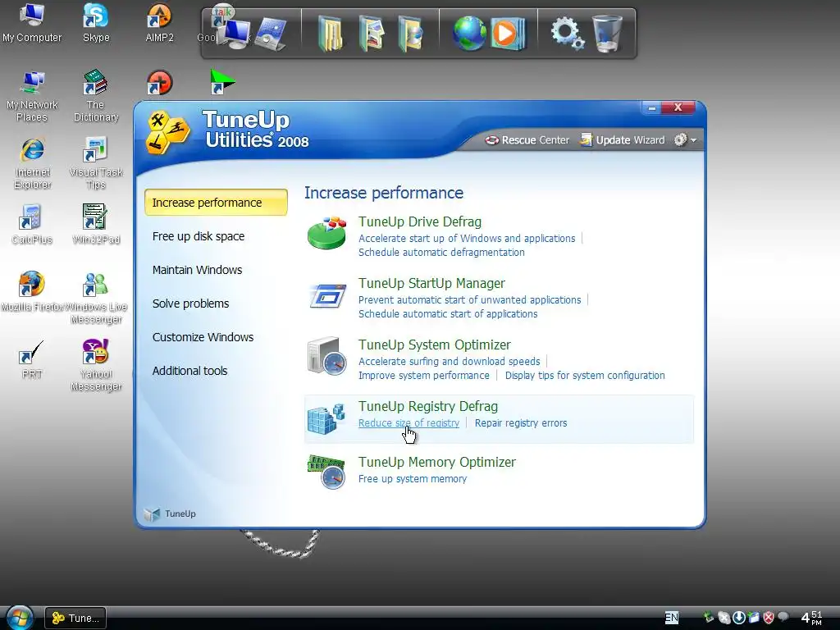This screenshot has height=630, width=840.
Task: Select the CalcPlus desktop shortcut
Action: pos(32,224)
